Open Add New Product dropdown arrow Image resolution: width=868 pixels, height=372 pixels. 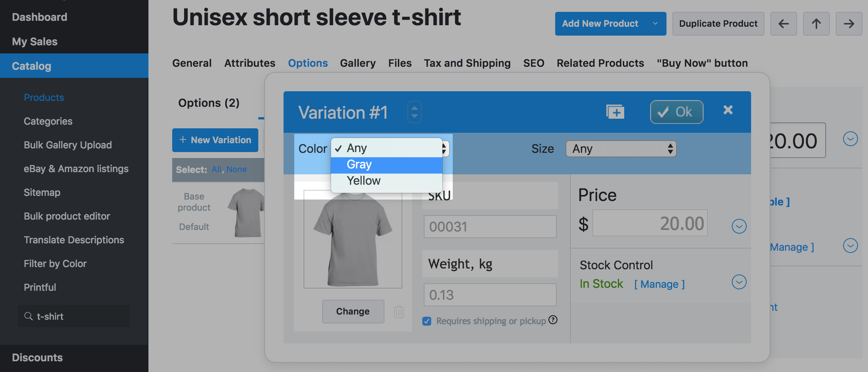655,24
